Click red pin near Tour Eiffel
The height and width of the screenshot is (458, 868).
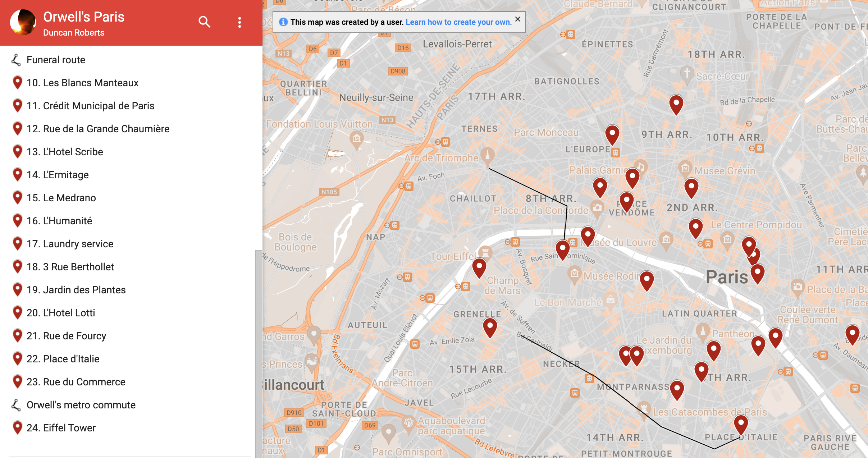pyautogui.click(x=479, y=267)
